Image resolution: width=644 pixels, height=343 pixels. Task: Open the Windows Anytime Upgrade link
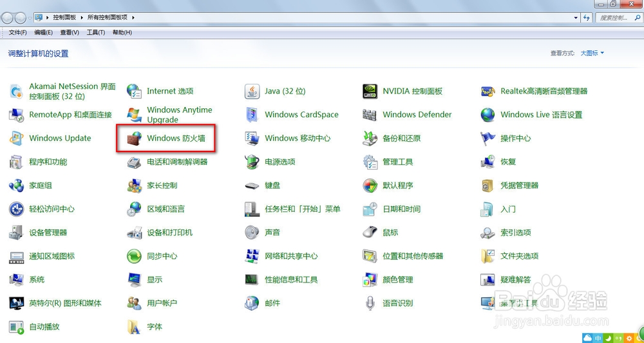pos(180,115)
